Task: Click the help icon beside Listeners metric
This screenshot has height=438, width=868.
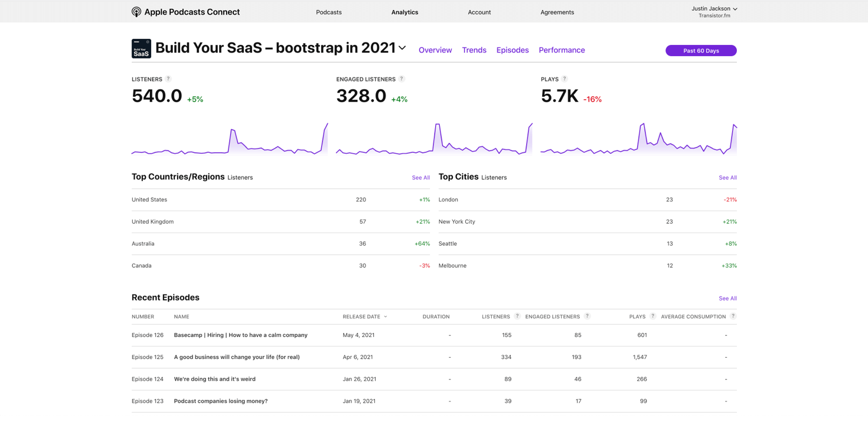Action: [168, 79]
